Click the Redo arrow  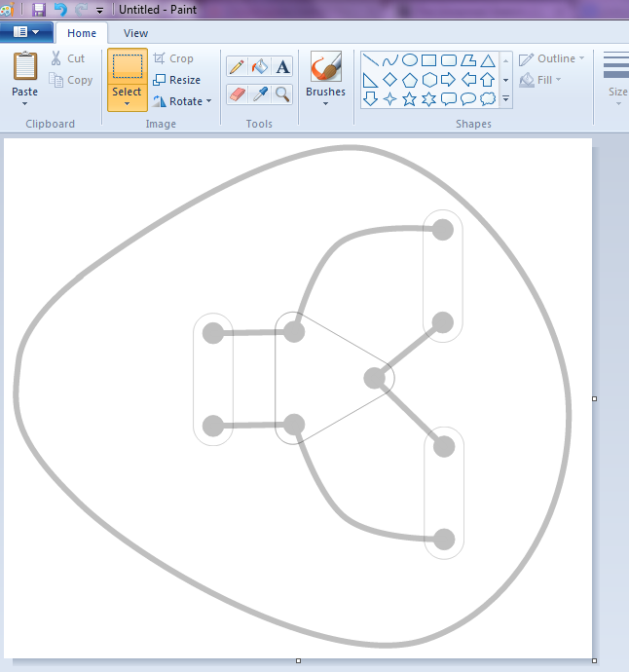[81, 10]
